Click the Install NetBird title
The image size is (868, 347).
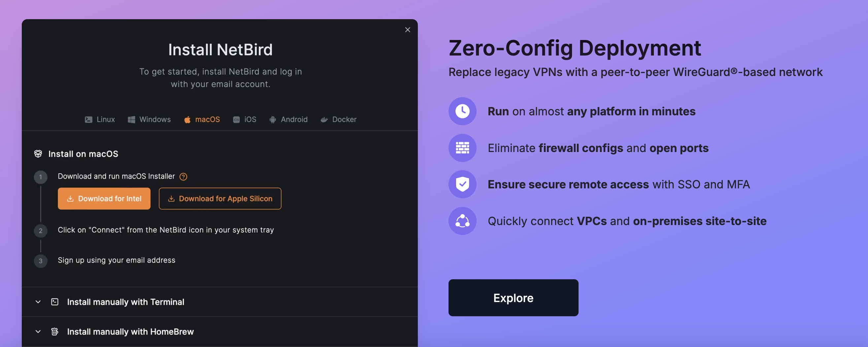(x=220, y=50)
